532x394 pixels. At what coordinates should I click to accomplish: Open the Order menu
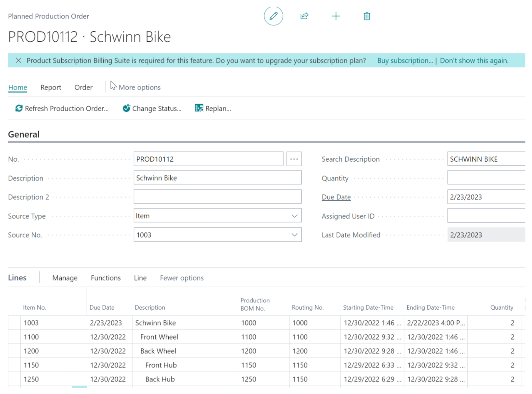(83, 87)
